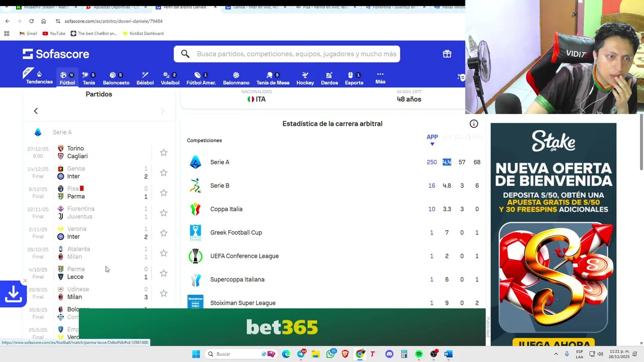Favorite the Fiorentina vs Juventus match
This screenshot has width=644, height=362.
pyautogui.click(x=164, y=213)
